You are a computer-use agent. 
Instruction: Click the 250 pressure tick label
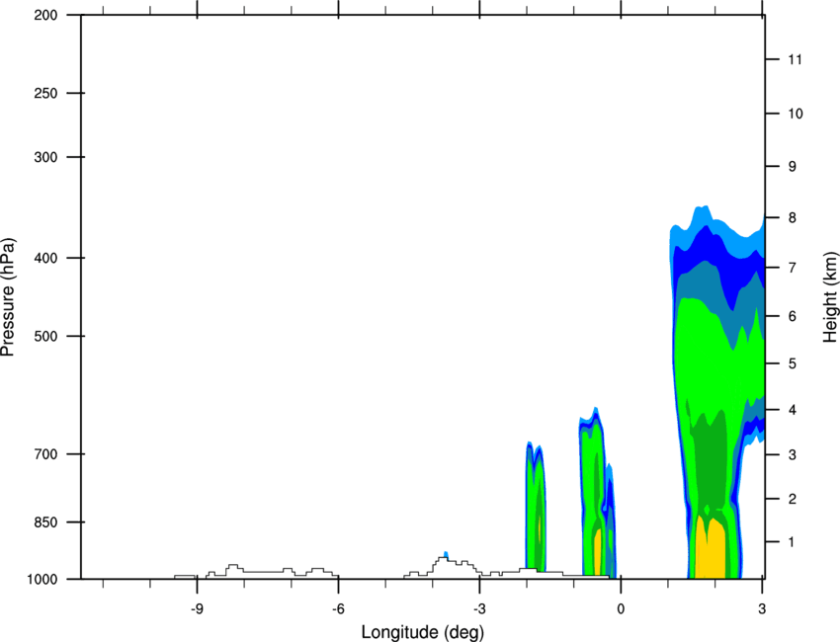coord(46,93)
